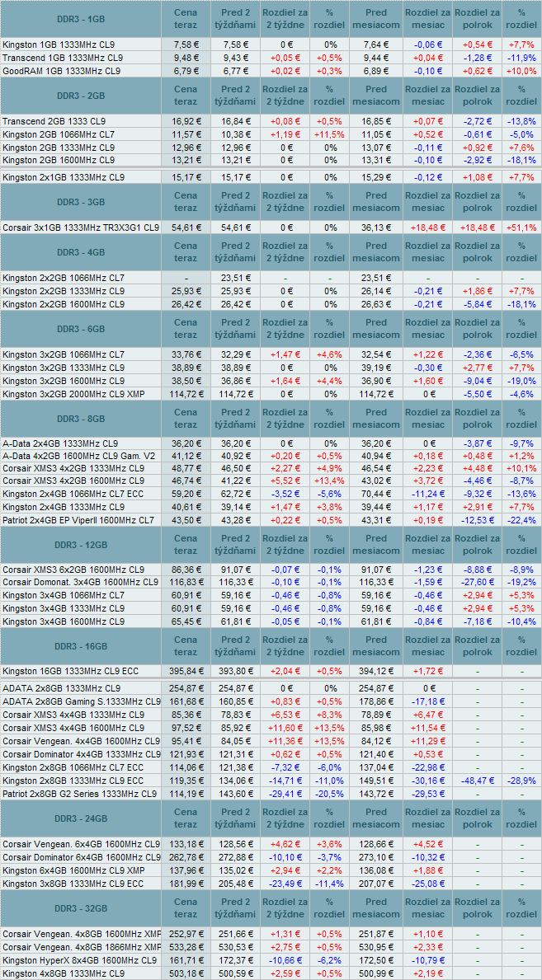The image size is (542, 980).
Task: Select "Corsair Vengean. 6x4GB 1600MHz CL9" product name
Action: (81, 844)
